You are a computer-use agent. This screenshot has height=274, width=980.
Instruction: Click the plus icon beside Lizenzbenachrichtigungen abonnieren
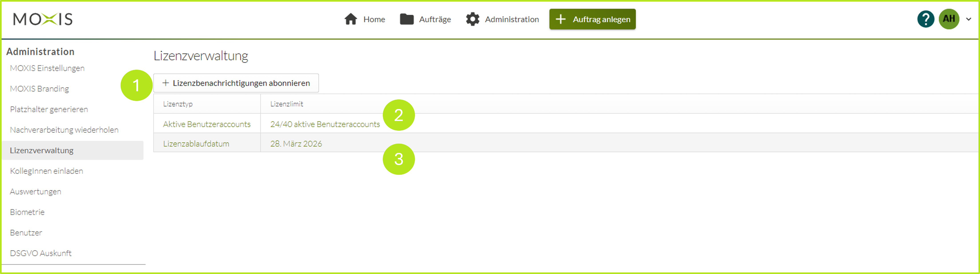click(x=165, y=83)
